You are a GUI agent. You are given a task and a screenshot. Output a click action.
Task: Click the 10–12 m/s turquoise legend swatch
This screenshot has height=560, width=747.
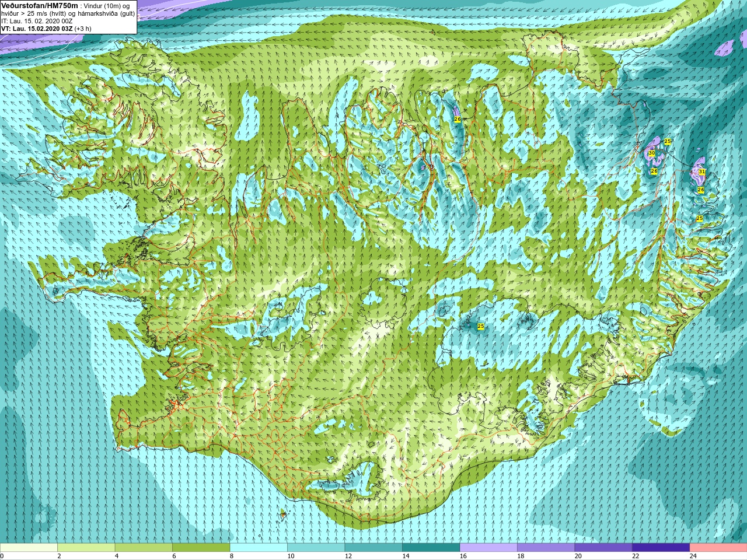click(x=316, y=548)
